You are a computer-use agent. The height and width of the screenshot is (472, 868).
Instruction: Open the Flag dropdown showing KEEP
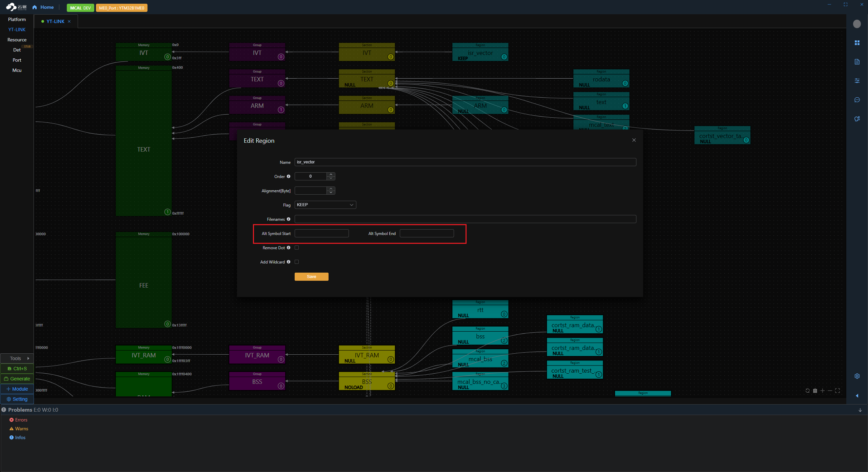[325, 205]
